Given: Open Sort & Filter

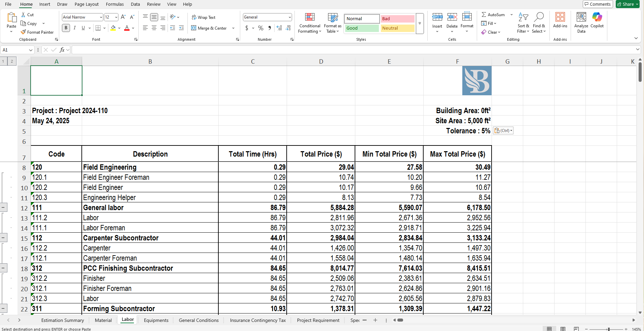Looking at the screenshot, I should 523,23.
